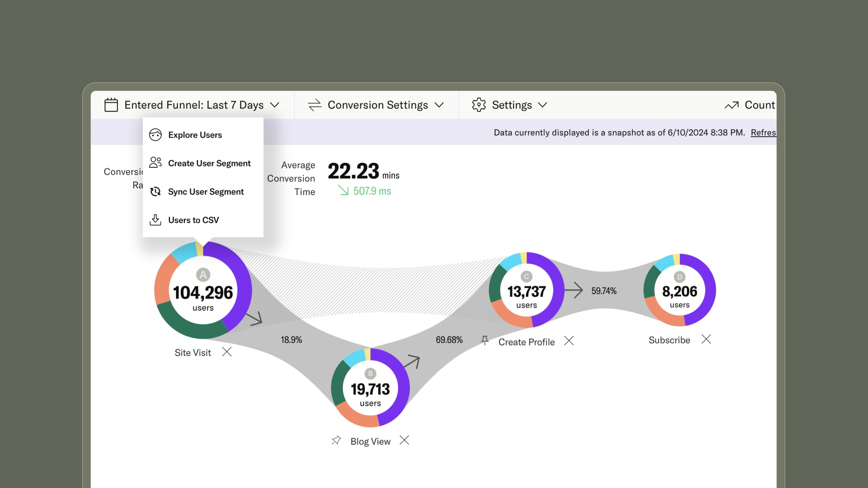Select Explore Users from the menu

[x=195, y=135]
